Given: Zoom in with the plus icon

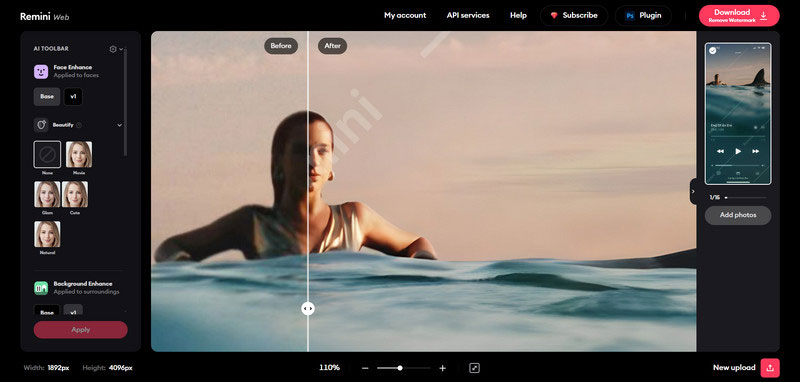Looking at the screenshot, I should [x=442, y=368].
